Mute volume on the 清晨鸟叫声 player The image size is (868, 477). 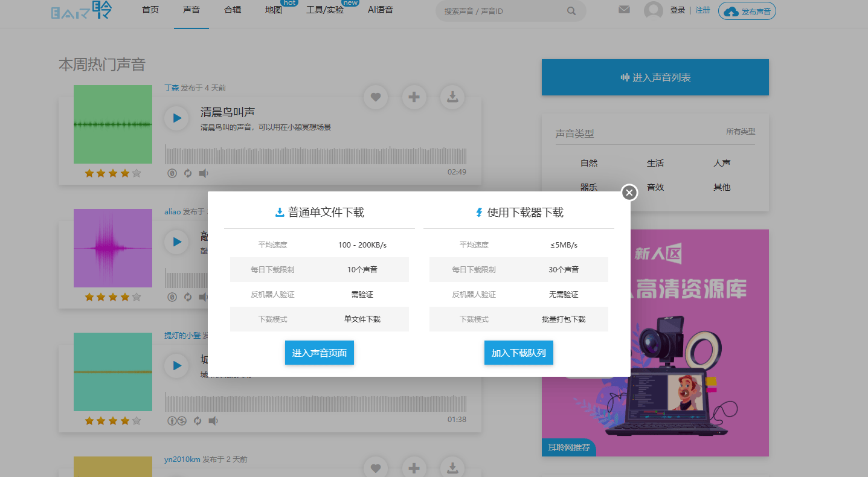point(203,173)
